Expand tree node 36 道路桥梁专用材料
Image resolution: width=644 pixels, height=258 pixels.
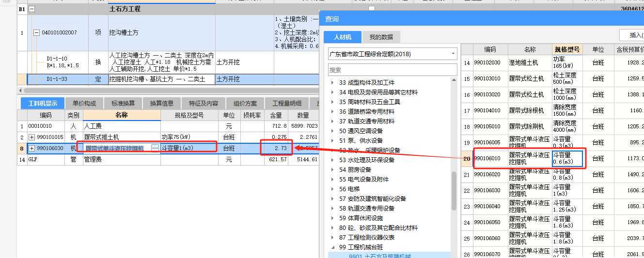point(332,111)
